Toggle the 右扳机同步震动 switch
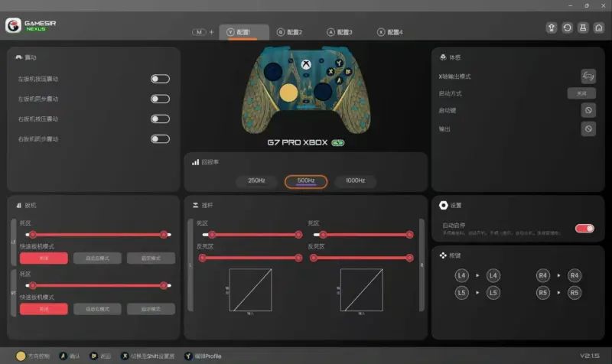Screen dimensions: 612x364 [160, 138]
